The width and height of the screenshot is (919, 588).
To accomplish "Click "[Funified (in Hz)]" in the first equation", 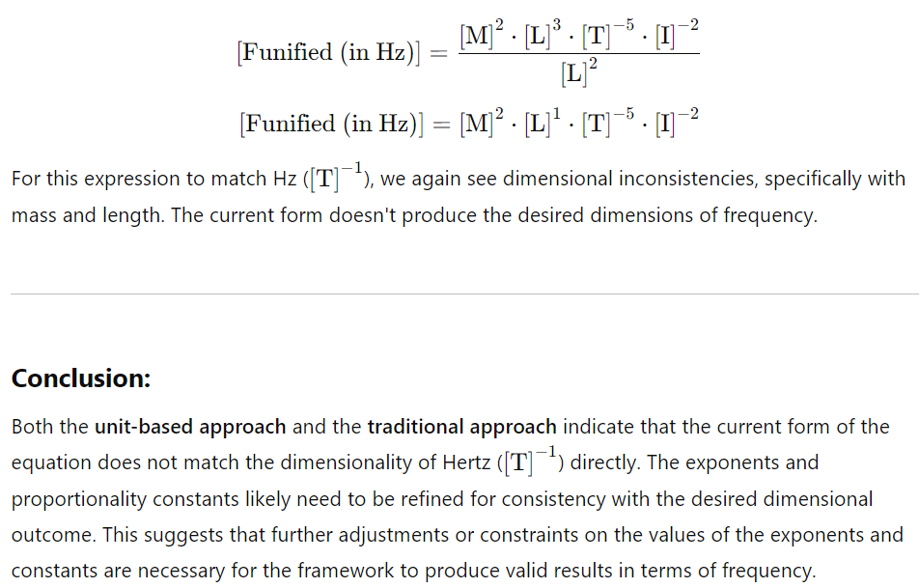I will [x=329, y=53].
